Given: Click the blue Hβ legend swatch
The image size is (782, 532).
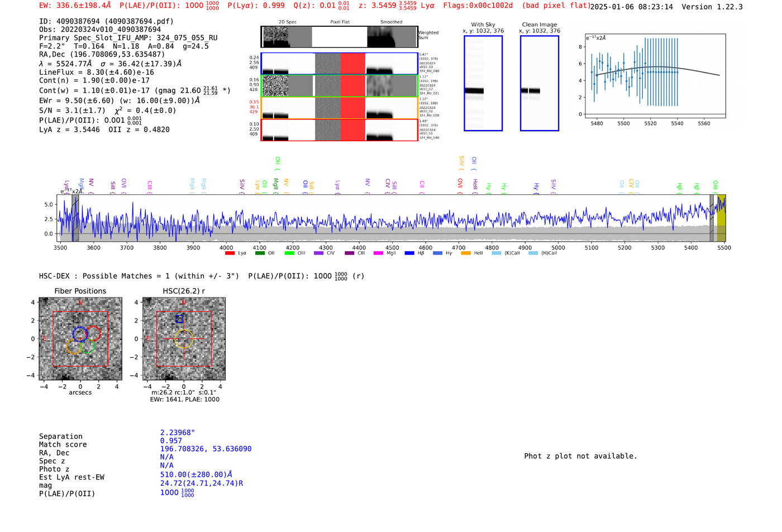Looking at the screenshot, I should (409, 253).
